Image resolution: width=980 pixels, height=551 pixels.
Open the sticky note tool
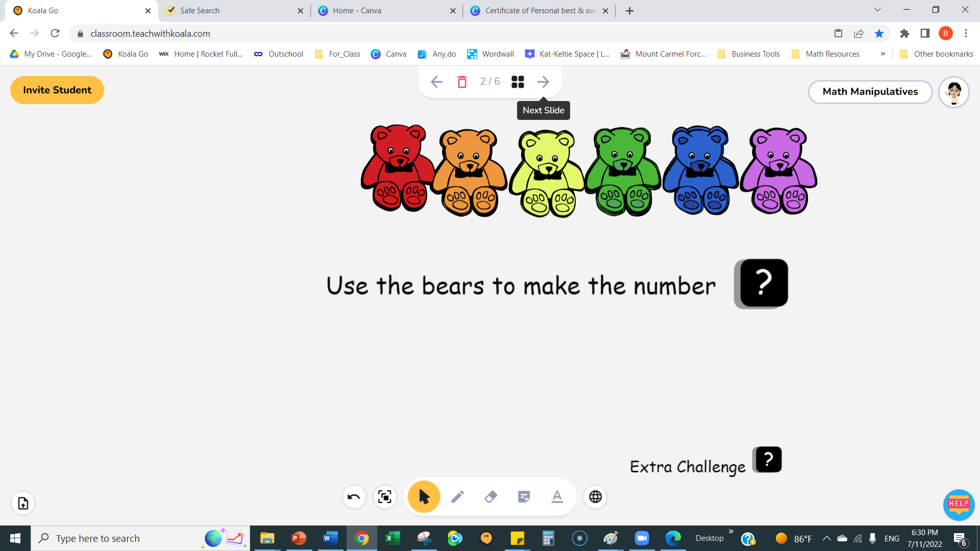524,496
